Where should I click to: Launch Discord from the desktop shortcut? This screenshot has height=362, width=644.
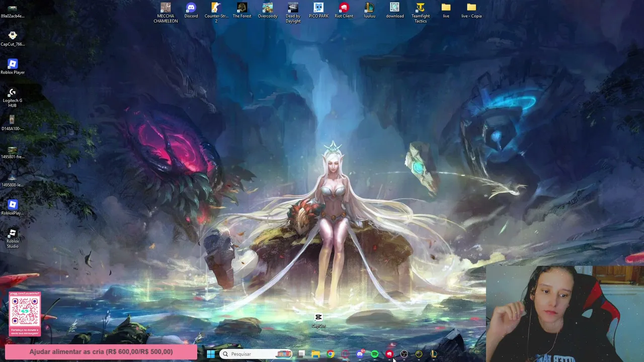[191, 10]
